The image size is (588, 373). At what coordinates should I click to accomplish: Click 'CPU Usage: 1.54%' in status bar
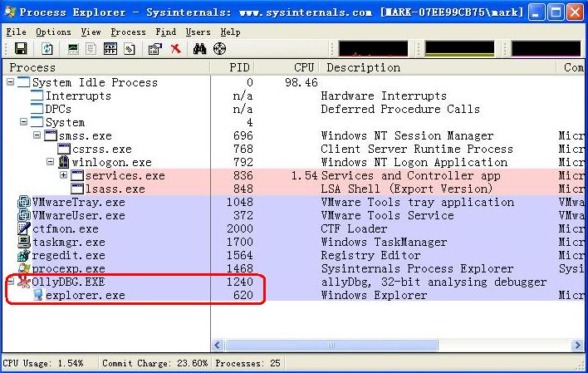click(42, 363)
